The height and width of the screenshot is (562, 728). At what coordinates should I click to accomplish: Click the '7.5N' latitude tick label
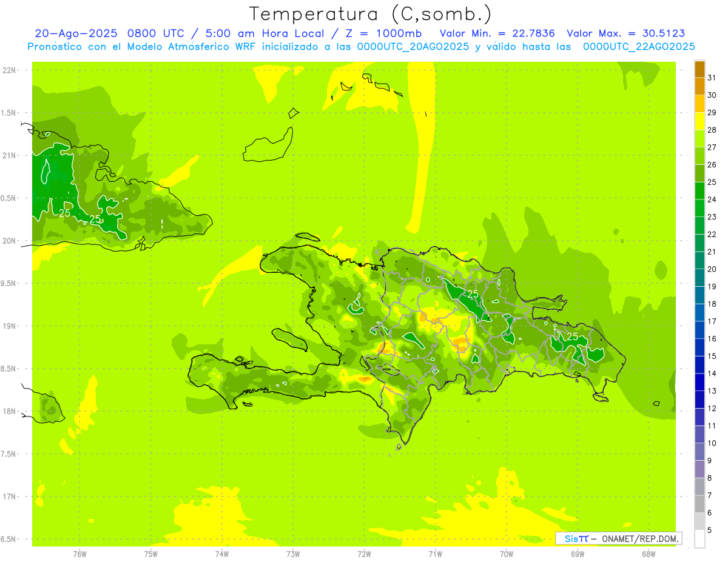point(9,454)
